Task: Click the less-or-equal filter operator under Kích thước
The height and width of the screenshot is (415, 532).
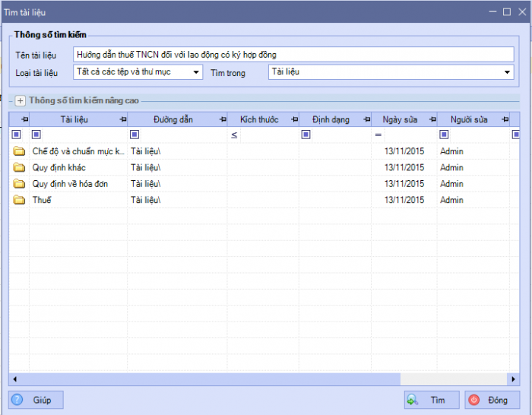Action: point(234,135)
